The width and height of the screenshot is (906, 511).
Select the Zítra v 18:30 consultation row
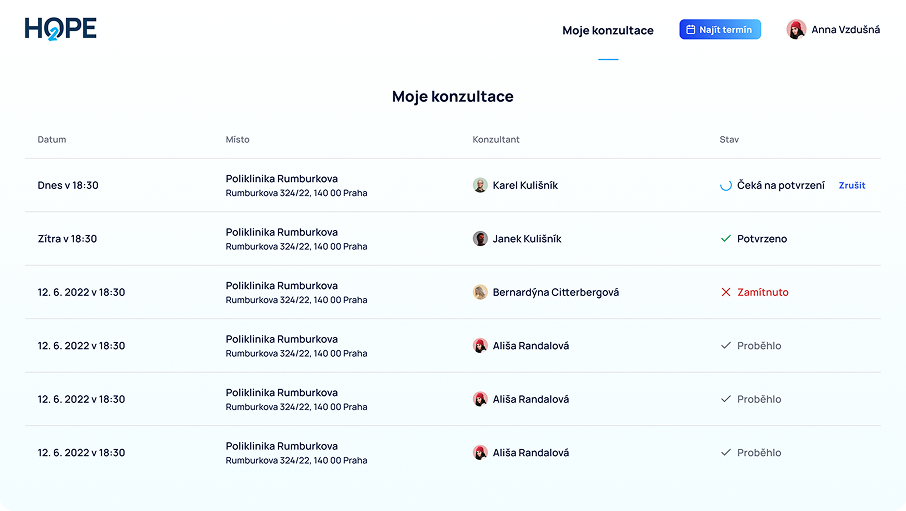[x=67, y=239]
